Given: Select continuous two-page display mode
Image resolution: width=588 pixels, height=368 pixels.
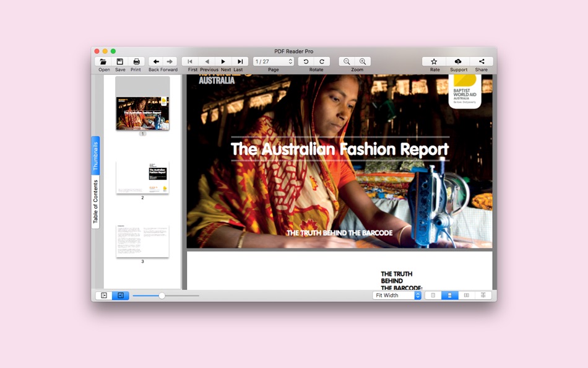Looking at the screenshot, I should point(483,296).
